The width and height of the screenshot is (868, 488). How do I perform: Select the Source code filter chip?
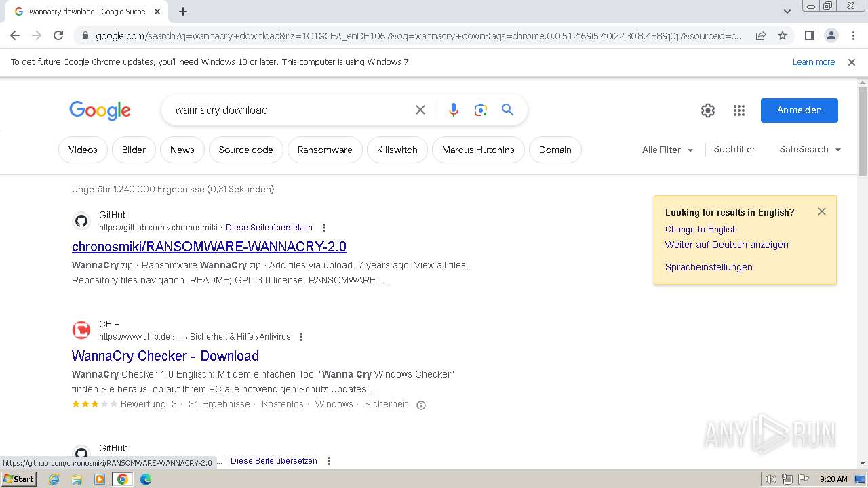pos(245,150)
